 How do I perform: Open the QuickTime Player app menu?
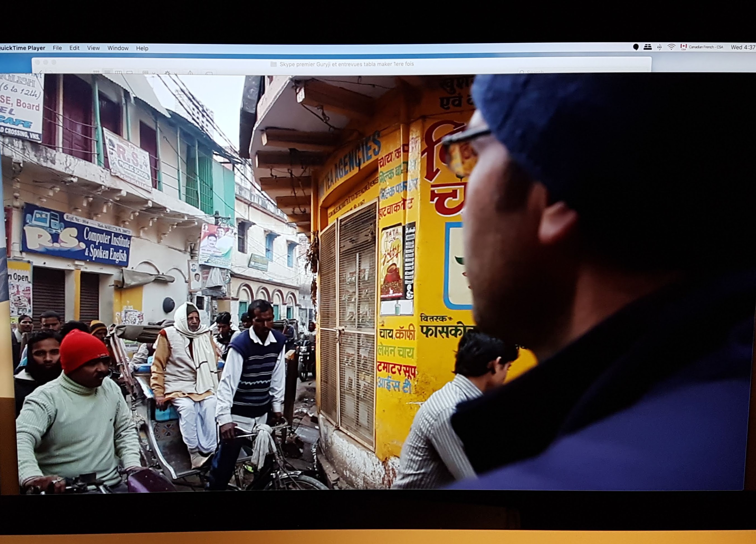[22, 48]
